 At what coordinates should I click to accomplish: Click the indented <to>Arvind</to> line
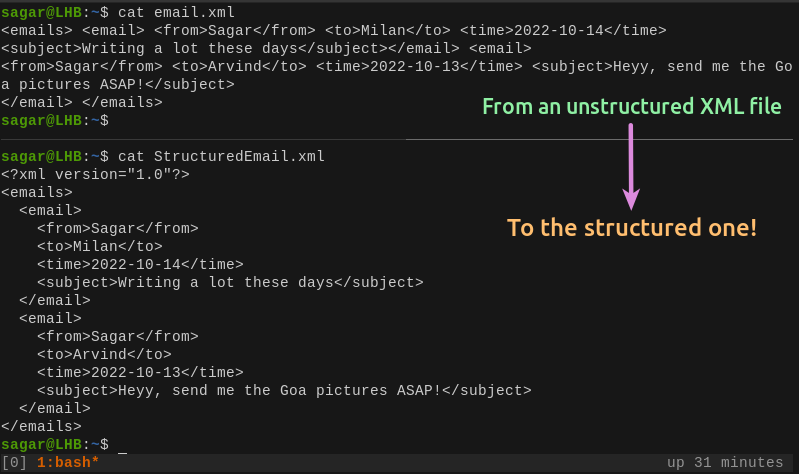(x=104, y=355)
